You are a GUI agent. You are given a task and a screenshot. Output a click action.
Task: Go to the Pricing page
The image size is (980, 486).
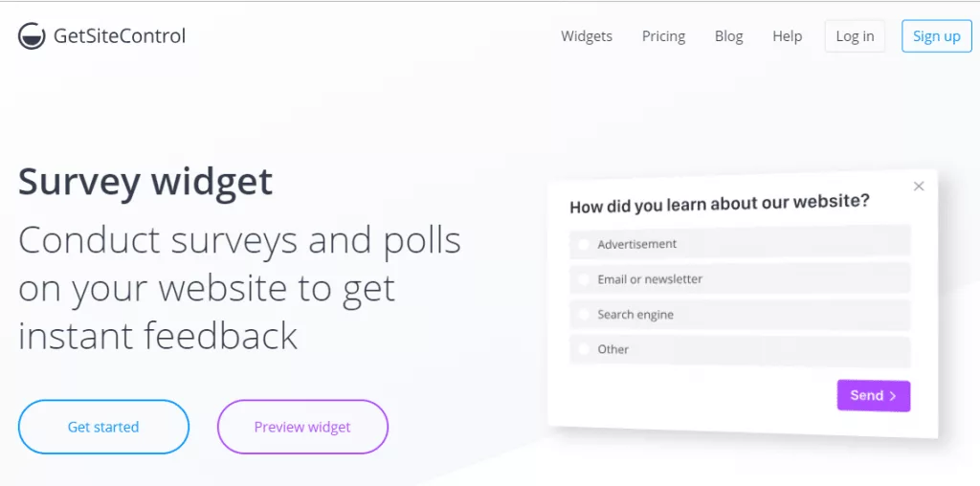click(663, 36)
